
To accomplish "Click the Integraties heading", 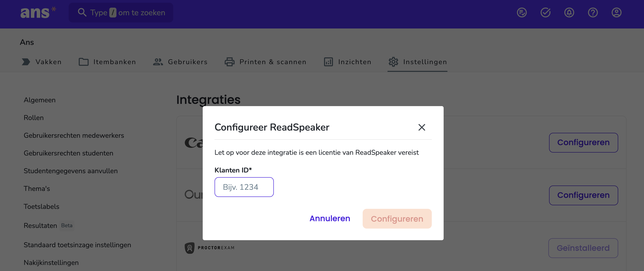I will (208, 100).
